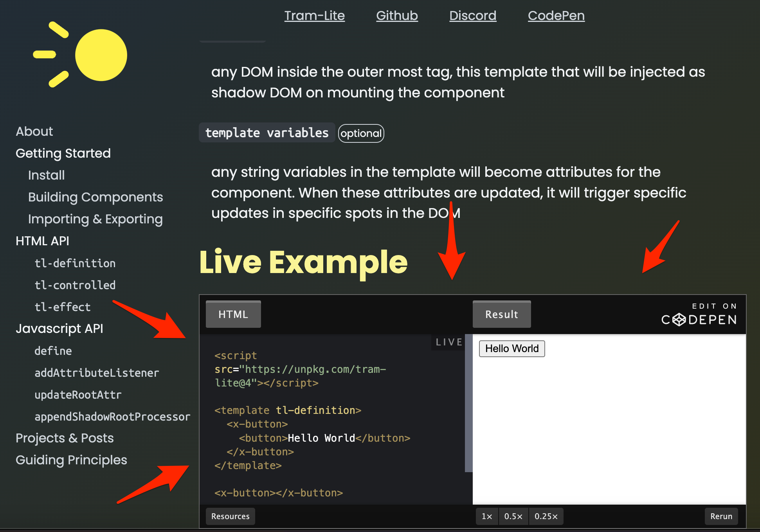Open the CodePen top navigation link
This screenshot has width=760, height=532.
click(x=556, y=16)
